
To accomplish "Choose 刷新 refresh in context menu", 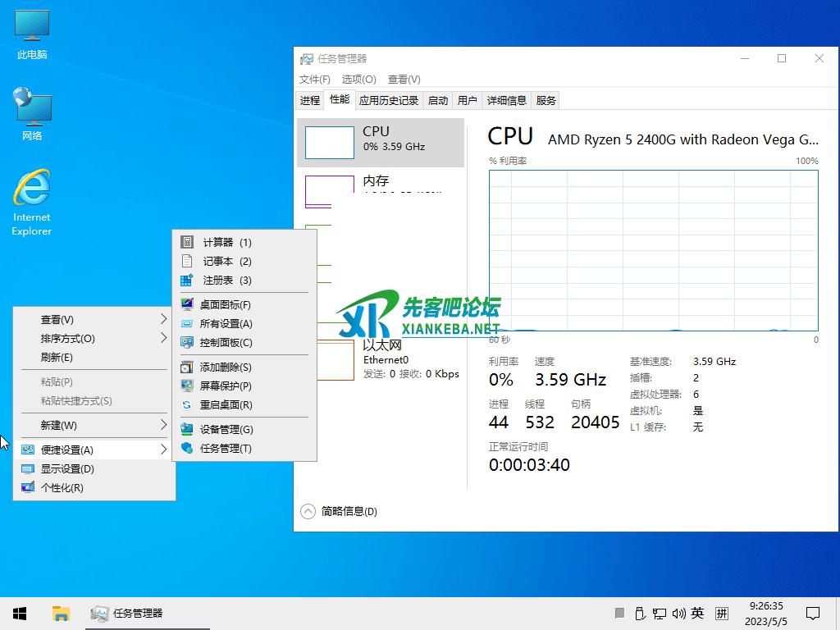I will (x=57, y=357).
